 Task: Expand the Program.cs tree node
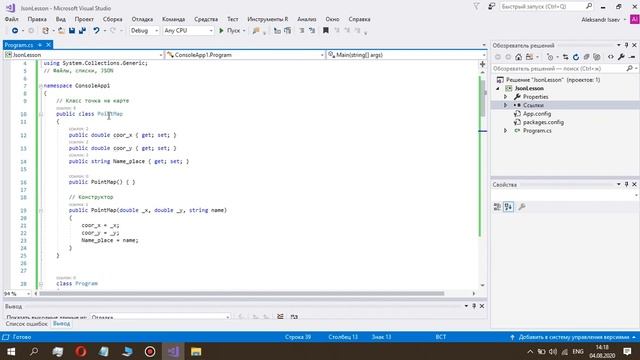506,131
